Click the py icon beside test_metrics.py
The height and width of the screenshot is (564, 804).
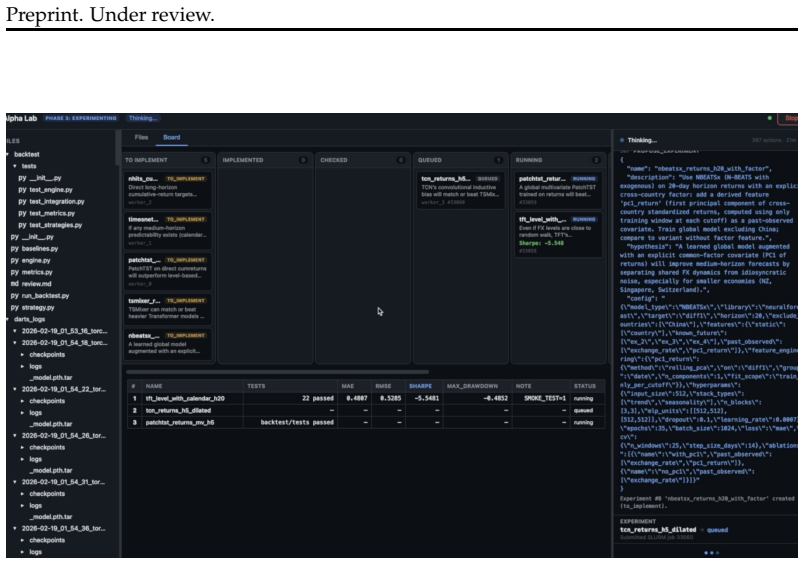pos(22,213)
